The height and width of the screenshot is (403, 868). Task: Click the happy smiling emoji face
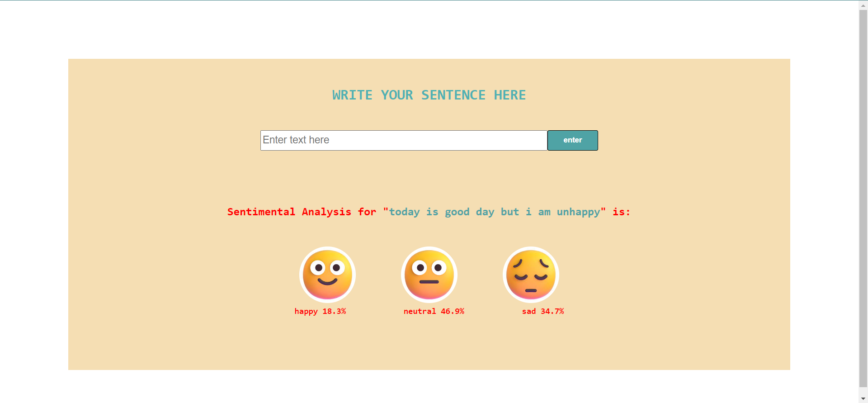pos(327,275)
